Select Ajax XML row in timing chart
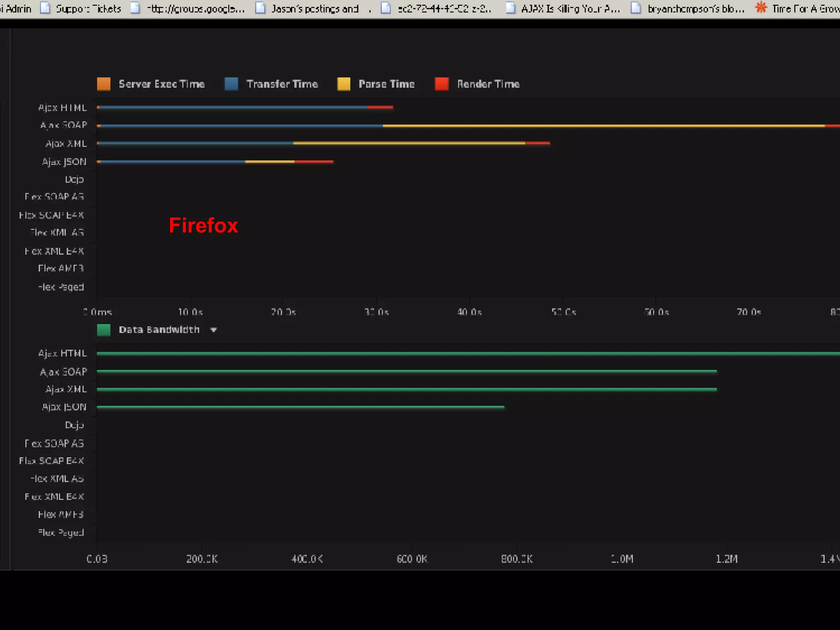 (66, 144)
